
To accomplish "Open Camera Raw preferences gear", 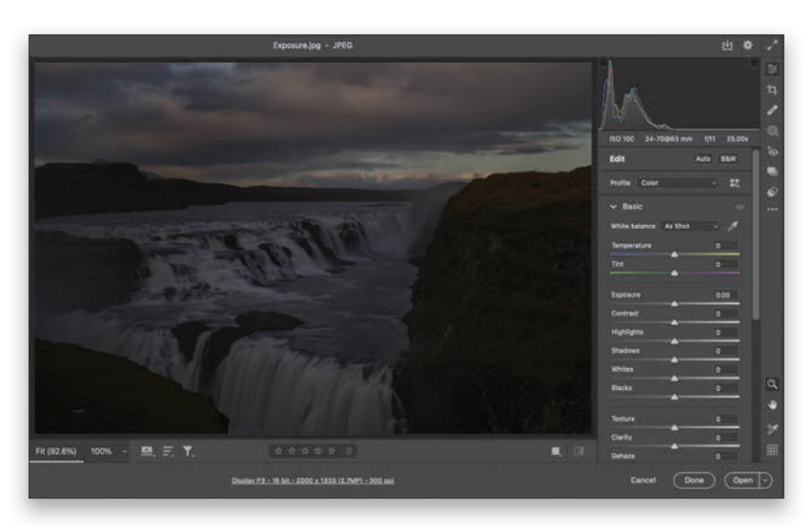I will [x=748, y=45].
